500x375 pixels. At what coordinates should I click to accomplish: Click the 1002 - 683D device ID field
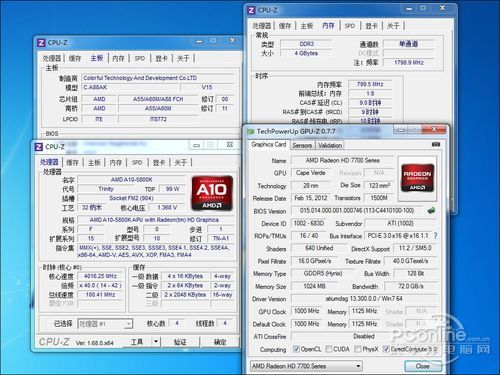(x=309, y=223)
